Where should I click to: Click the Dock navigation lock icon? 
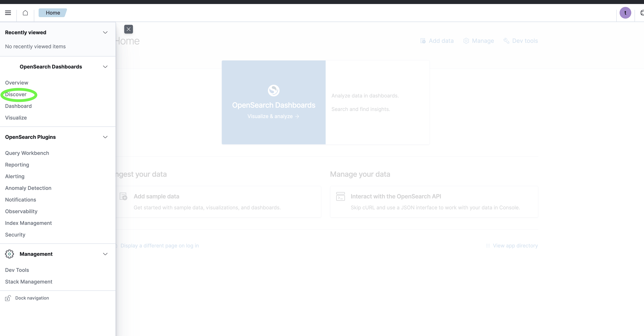click(x=8, y=298)
